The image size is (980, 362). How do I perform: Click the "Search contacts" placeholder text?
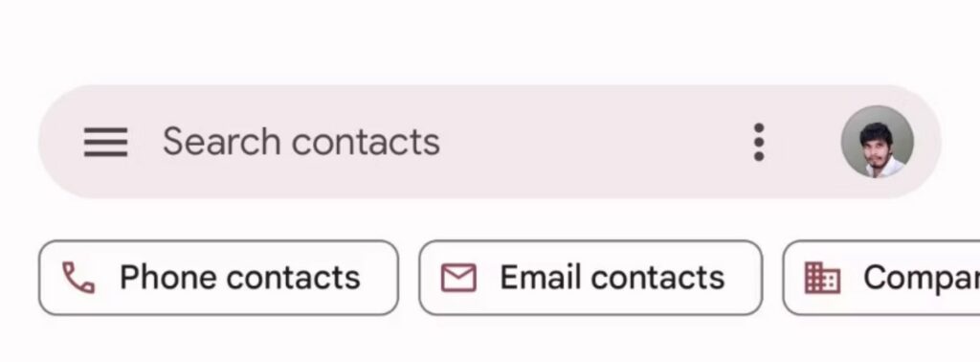(x=301, y=142)
